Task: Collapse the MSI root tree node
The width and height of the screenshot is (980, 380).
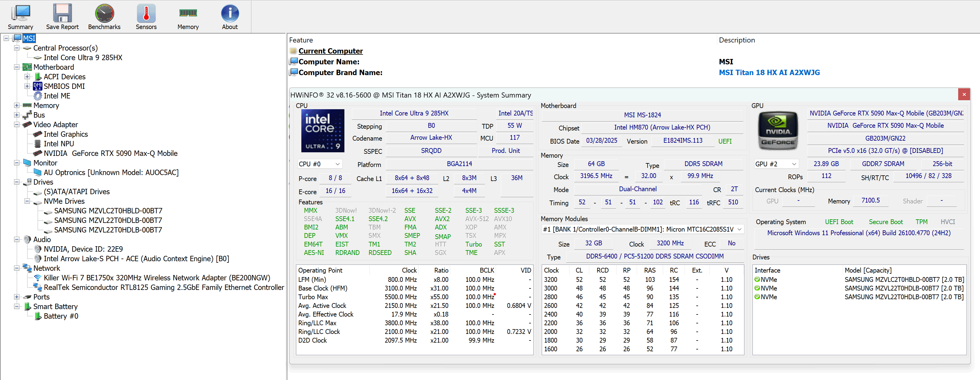Action: pyautogui.click(x=7, y=38)
